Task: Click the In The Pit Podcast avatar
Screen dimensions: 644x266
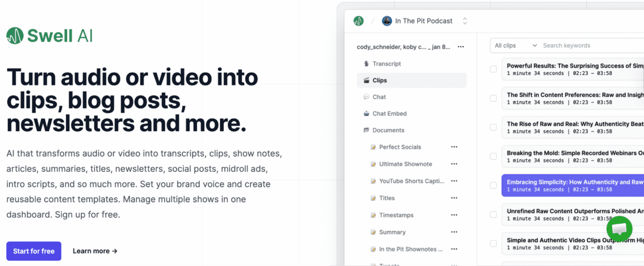Action: click(387, 21)
